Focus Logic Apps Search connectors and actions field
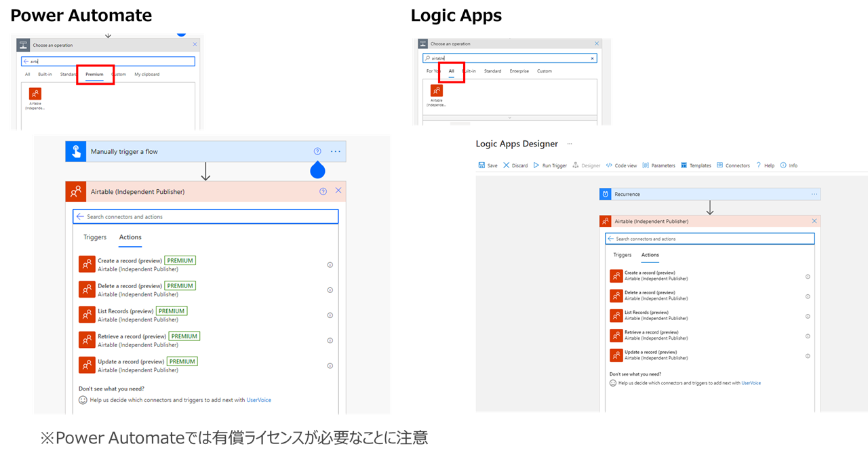 (710, 239)
